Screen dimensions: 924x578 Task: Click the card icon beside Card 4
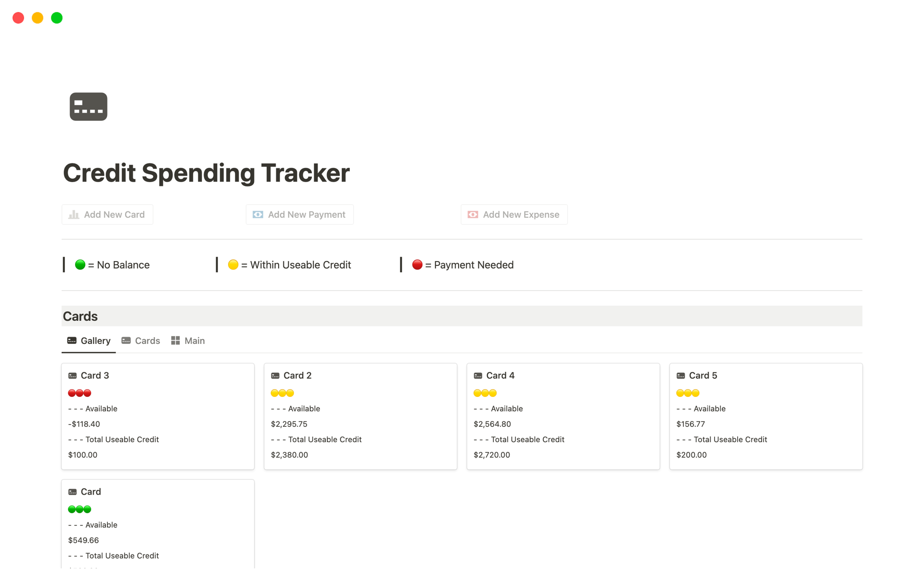(x=478, y=376)
